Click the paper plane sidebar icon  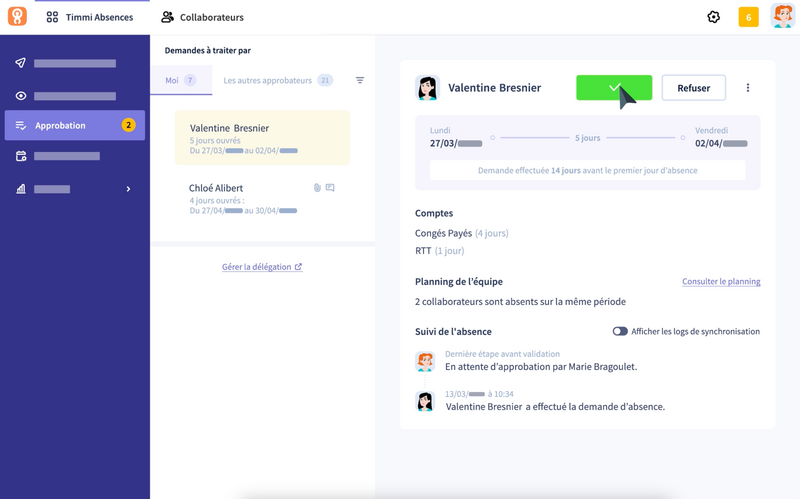coord(20,63)
